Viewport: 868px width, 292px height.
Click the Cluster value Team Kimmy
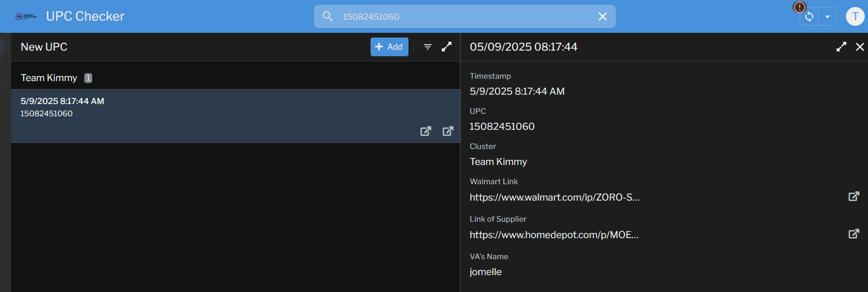click(498, 162)
